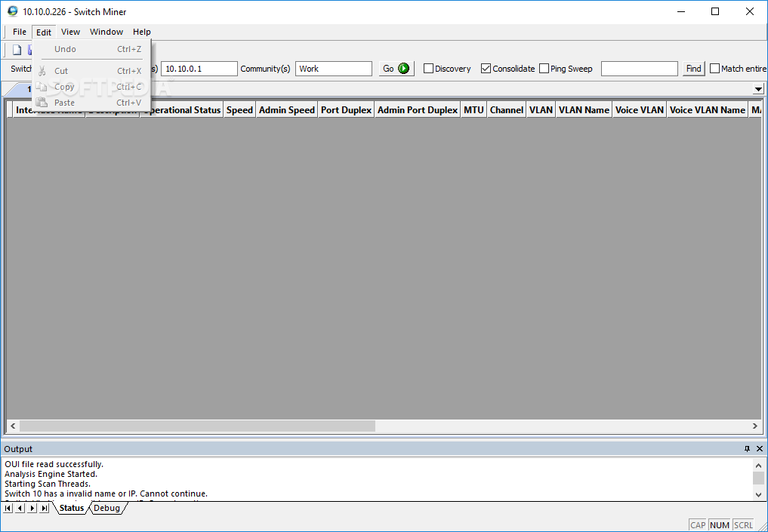Go to last output tab arrow
Image resolution: width=768 pixels, height=532 pixels.
click(45, 508)
